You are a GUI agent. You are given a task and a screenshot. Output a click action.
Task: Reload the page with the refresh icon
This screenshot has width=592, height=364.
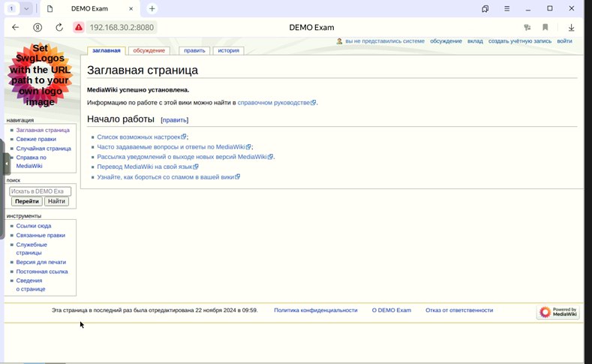point(59,27)
